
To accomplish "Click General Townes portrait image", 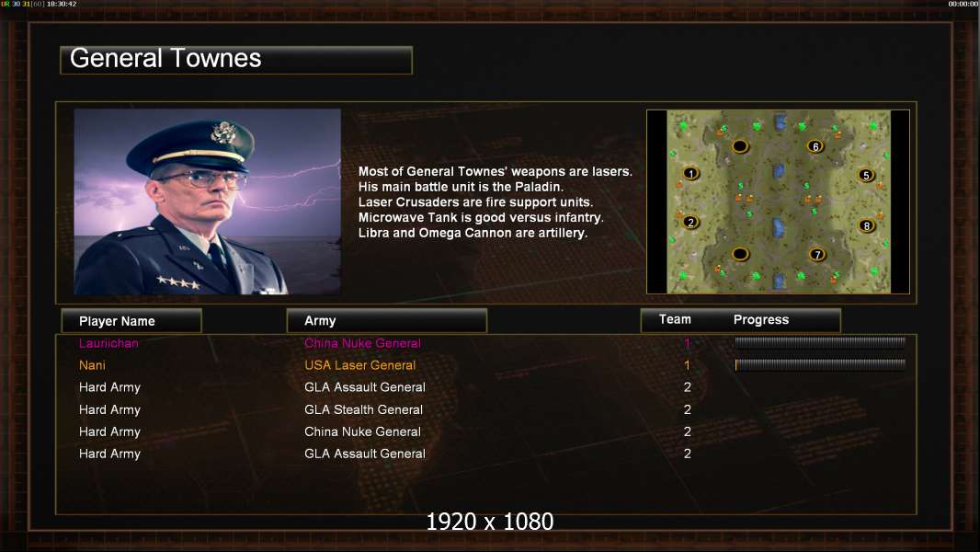I will [208, 201].
